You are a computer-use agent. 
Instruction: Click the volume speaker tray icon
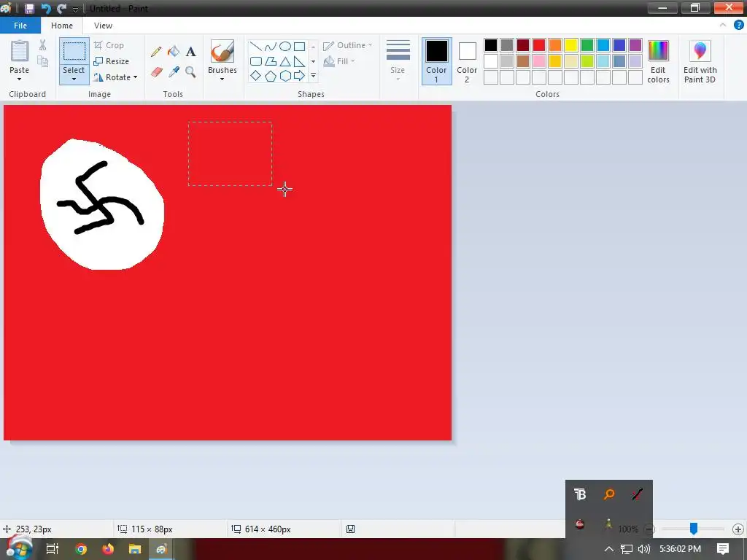coord(643,549)
